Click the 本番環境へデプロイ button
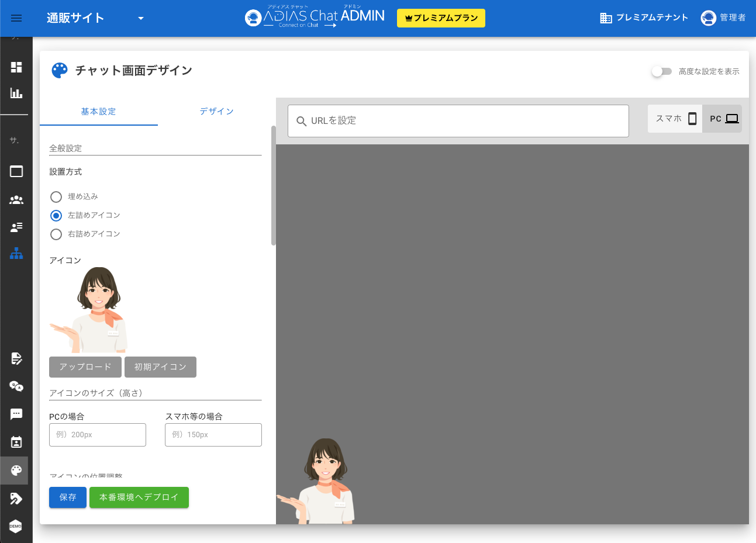The height and width of the screenshot is (543, 756). point(139,497)
